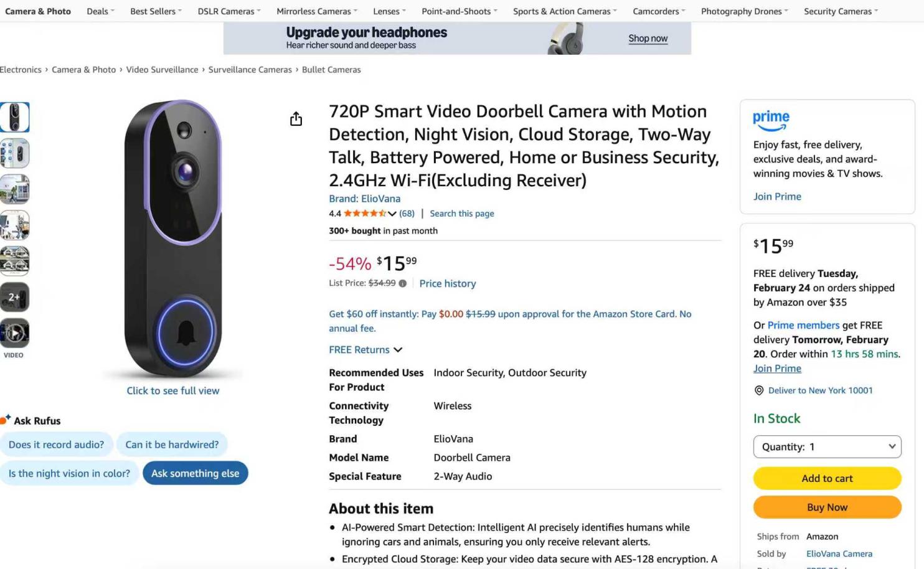Click the delivery location pin icon

(x=759, y=390)
